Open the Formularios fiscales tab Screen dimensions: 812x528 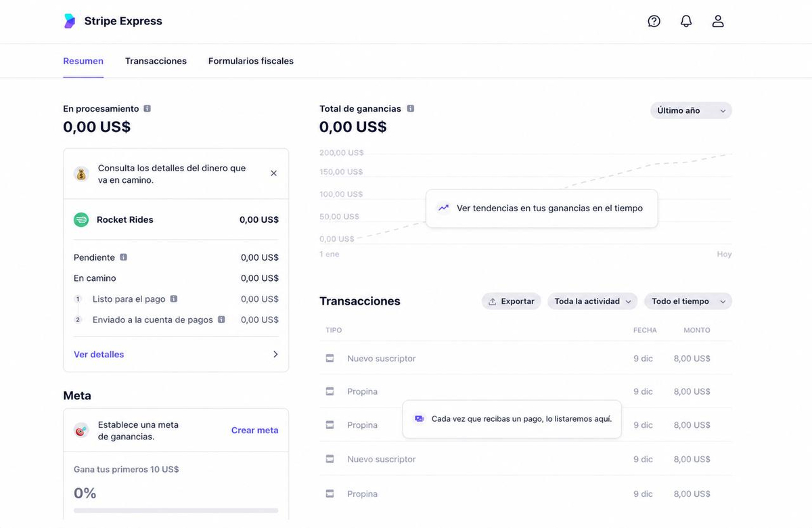coord(251,61)
